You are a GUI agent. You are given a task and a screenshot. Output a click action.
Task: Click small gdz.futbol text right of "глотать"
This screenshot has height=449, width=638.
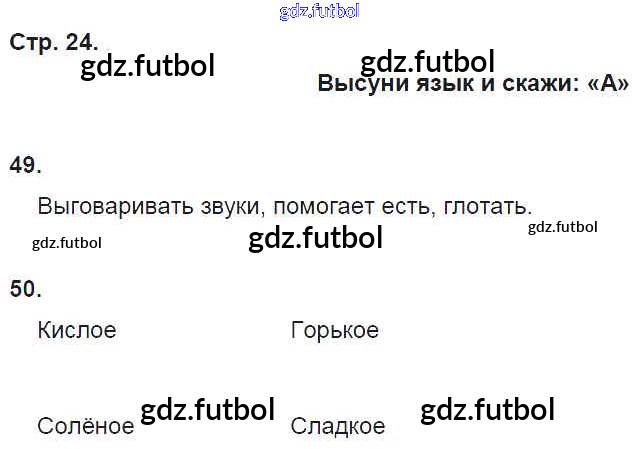pos(562,227)
